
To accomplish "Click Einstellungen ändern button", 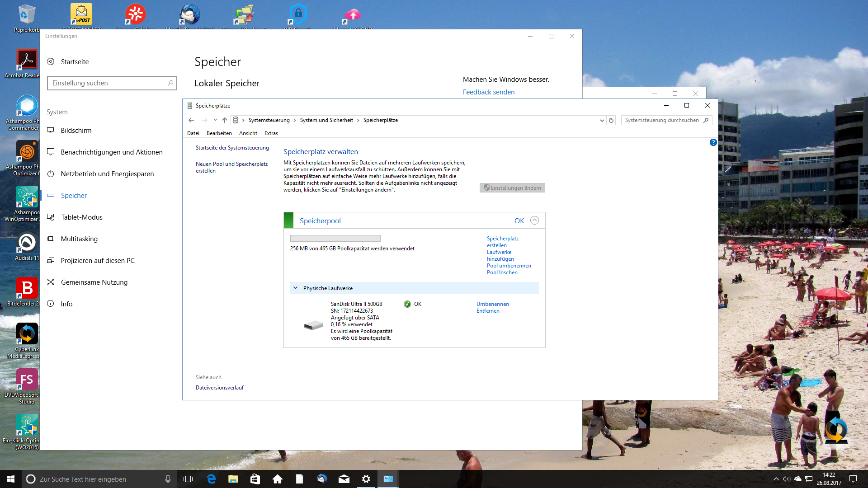I will point(512,188).
